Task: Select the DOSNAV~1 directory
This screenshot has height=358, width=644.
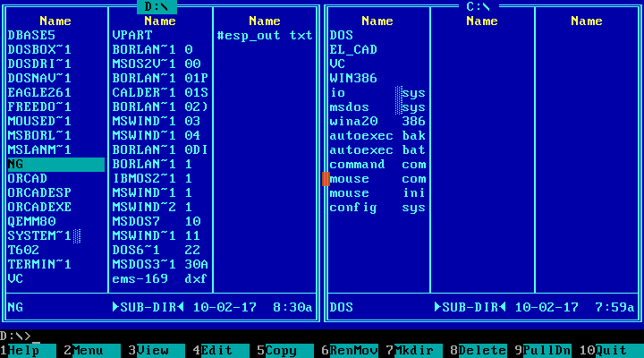Action: 39,78
